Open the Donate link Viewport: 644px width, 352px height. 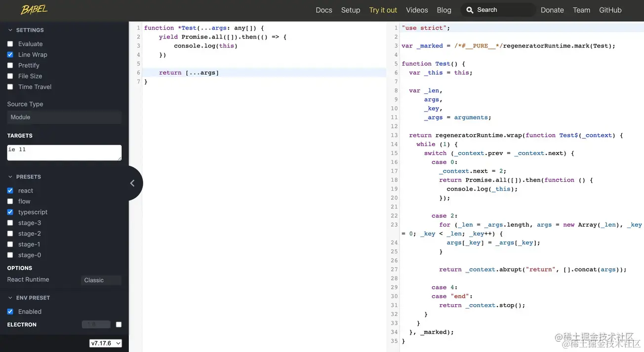(552, 10)
